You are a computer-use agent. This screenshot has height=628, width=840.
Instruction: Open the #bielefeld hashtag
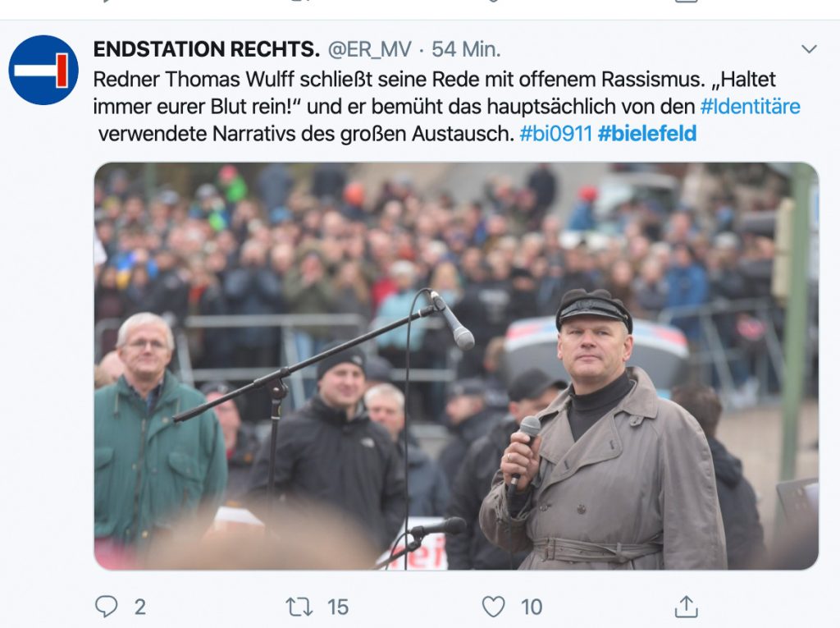pos(647,133)
